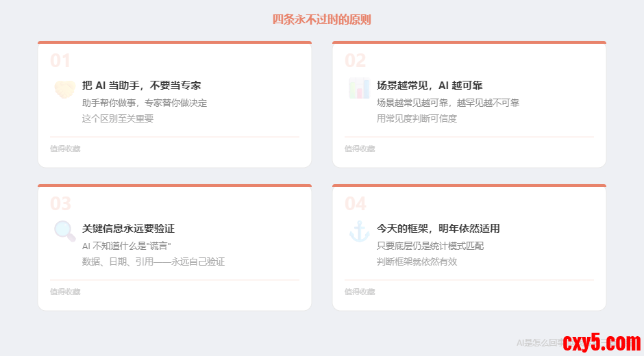The image size is (644, 356).
Task: Click the number 02 on the second card
Action: 355,61
